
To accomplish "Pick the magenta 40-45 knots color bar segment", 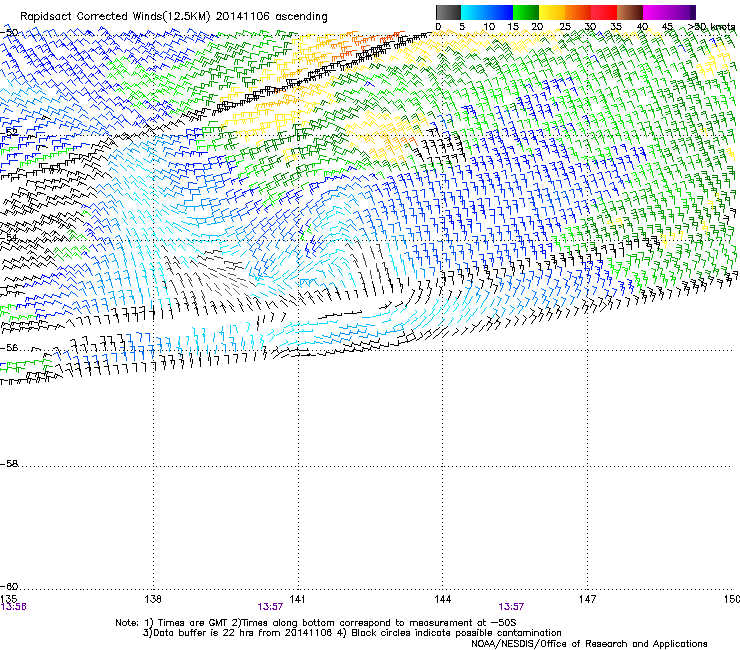I will click(656, 12).
